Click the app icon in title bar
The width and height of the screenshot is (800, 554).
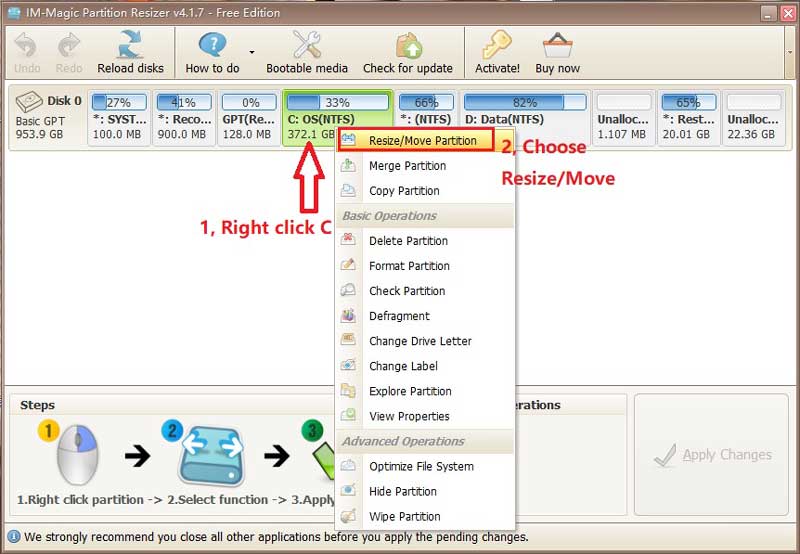coord(14,12)
